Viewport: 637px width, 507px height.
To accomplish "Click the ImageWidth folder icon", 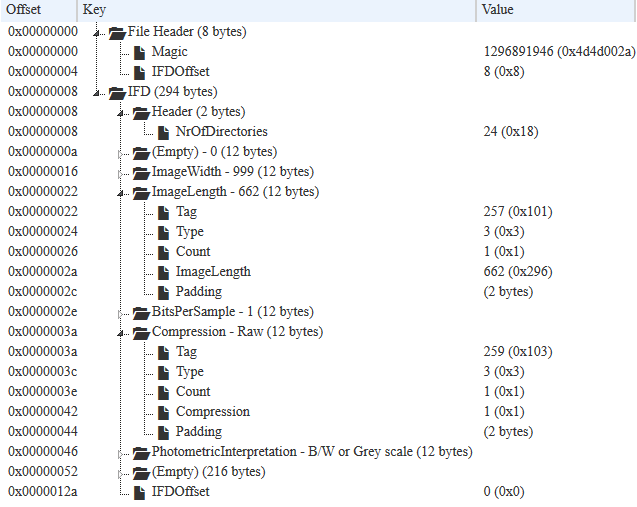I will click(141, 173).
